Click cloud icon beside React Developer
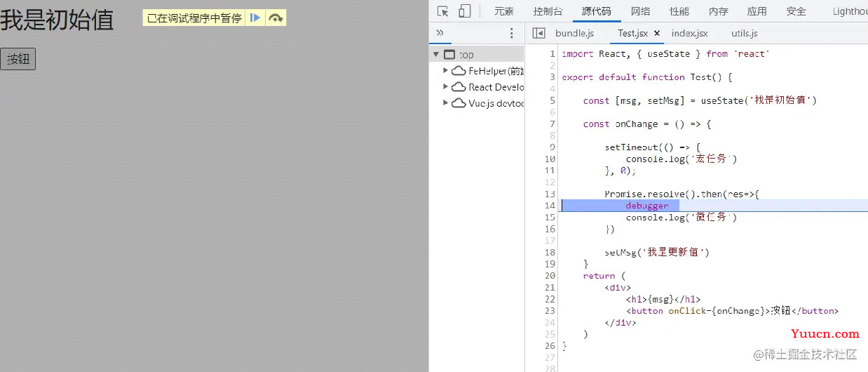The image size is (868, 372). coord(459,87)
